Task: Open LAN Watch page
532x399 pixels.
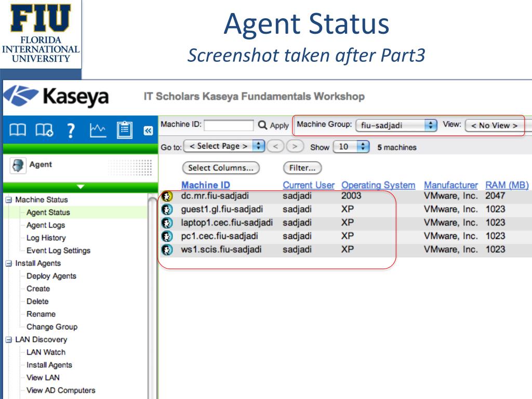Action: pos(46,352)
